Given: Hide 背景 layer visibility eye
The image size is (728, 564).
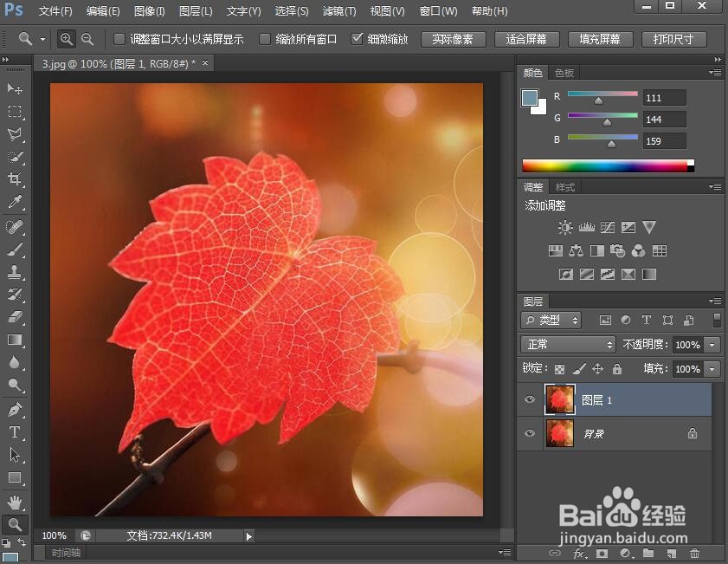Looking at the screenshot, I should [x=530, y=433].
